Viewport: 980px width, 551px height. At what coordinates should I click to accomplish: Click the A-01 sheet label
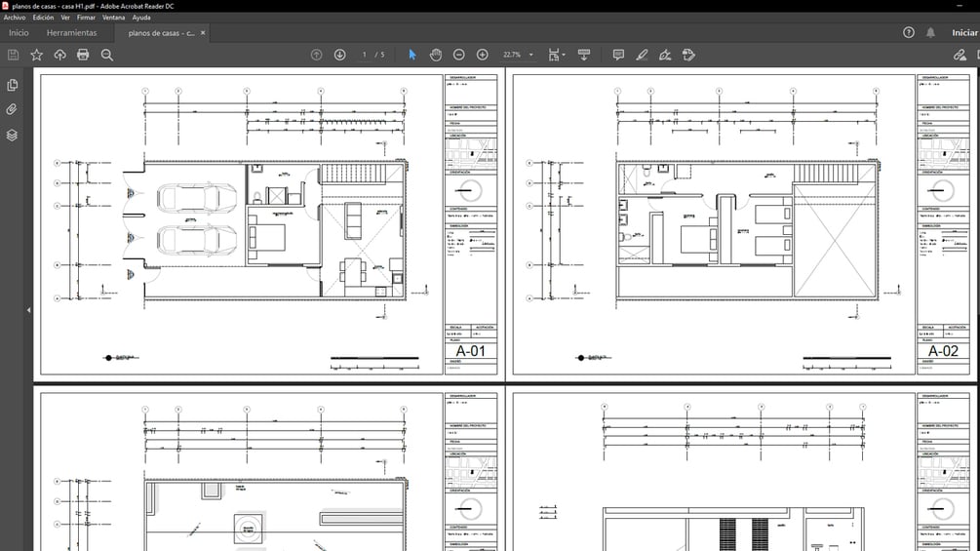[x=471, y=351]
